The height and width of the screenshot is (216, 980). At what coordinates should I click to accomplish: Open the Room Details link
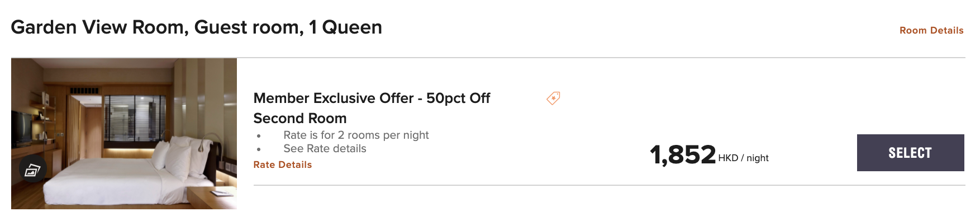pos(931,30)
